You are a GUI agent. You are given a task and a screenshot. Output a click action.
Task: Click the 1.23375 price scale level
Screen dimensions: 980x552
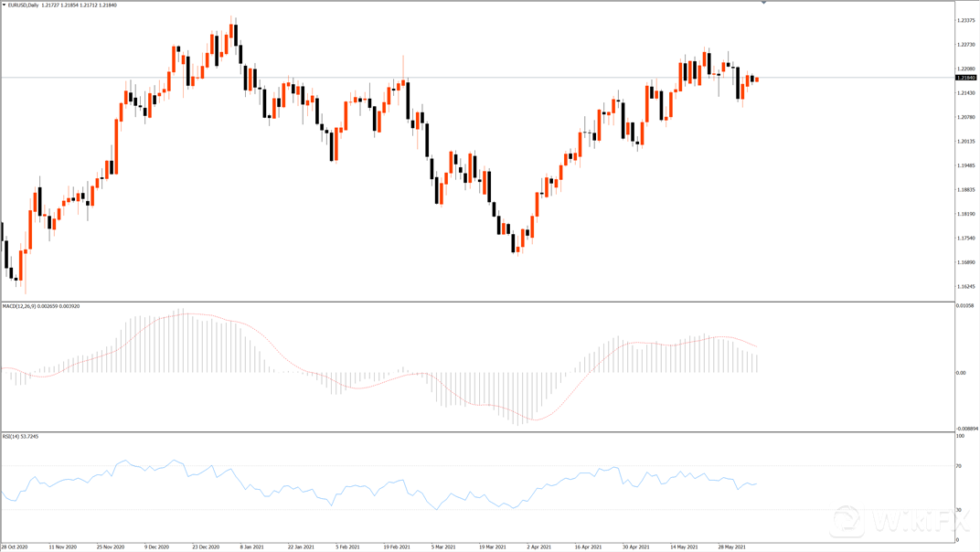[x=964, y=20]
